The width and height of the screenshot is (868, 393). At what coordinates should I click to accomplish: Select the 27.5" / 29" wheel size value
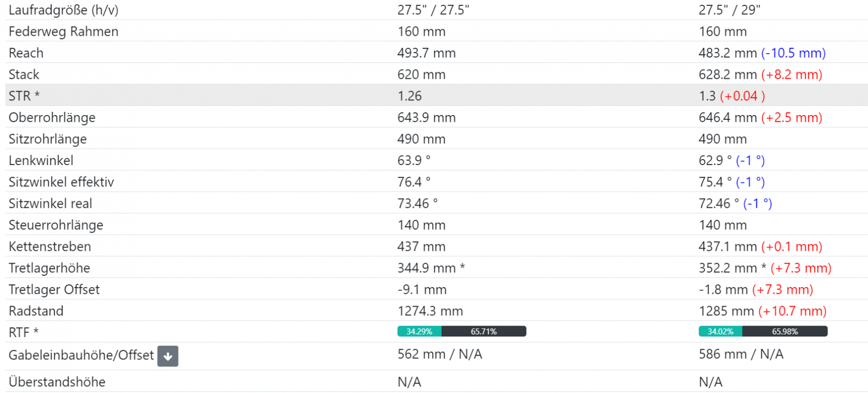point(729,10)
